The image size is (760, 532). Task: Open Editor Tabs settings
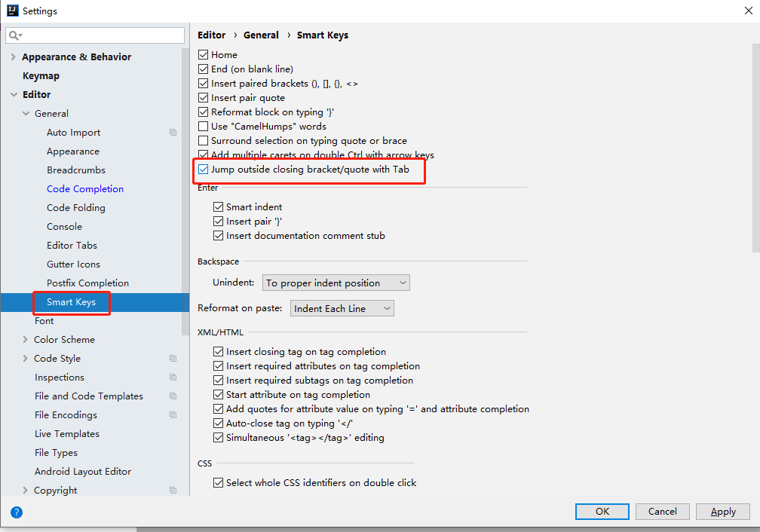[72, 246]
